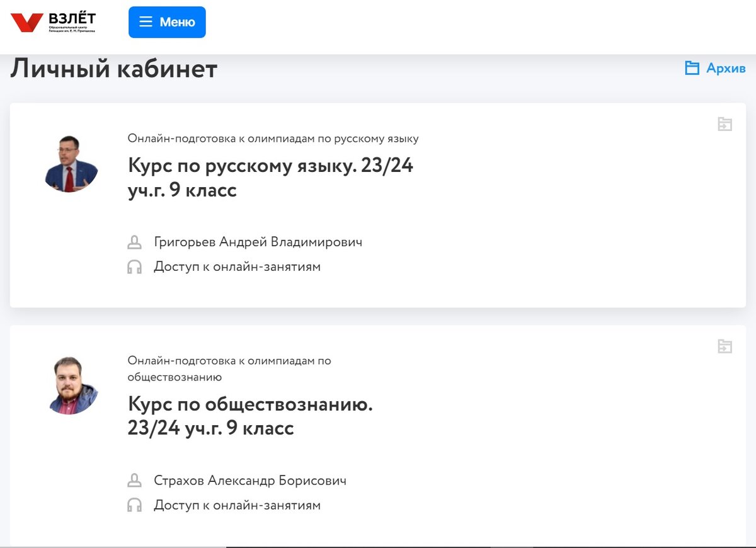Click the headphones icon on the social studies card
756x548 pixels.
click(135, 505)
